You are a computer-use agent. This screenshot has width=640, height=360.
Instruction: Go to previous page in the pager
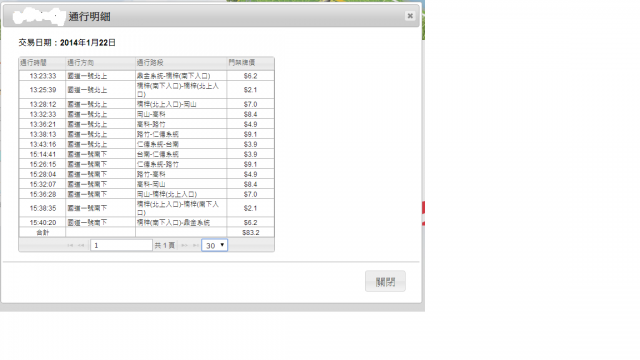click(81, 245)
